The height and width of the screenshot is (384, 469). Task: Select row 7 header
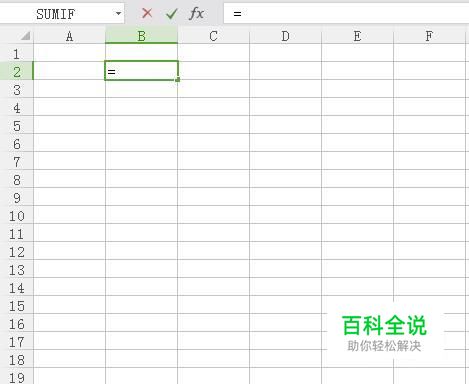click(17, 161)
